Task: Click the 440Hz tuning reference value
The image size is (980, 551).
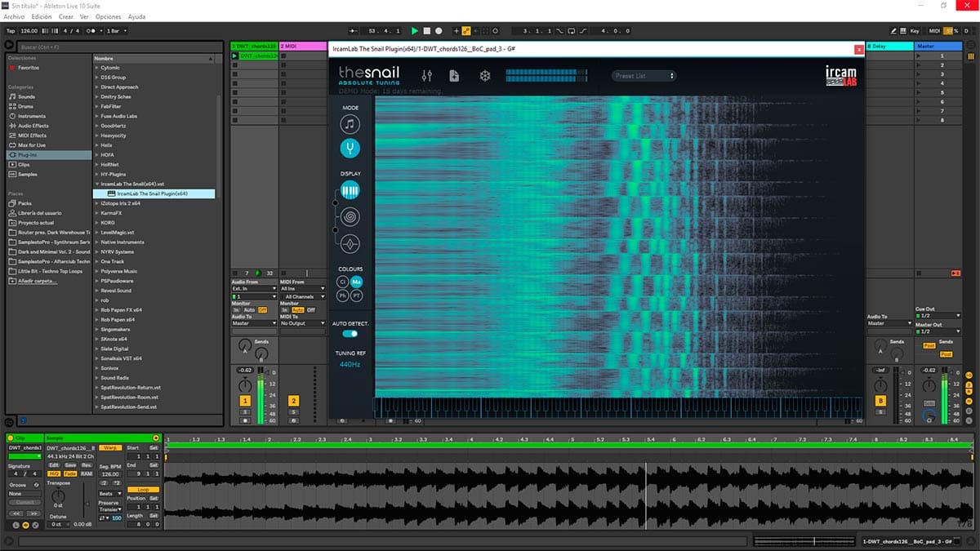Action: 350,364
